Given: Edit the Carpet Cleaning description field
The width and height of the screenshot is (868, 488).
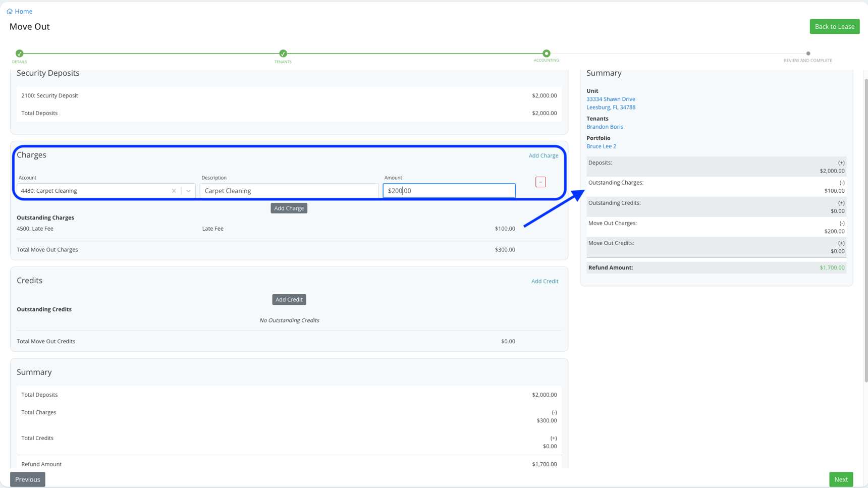Looking at the screenshot, I should (x=289, y=191).
